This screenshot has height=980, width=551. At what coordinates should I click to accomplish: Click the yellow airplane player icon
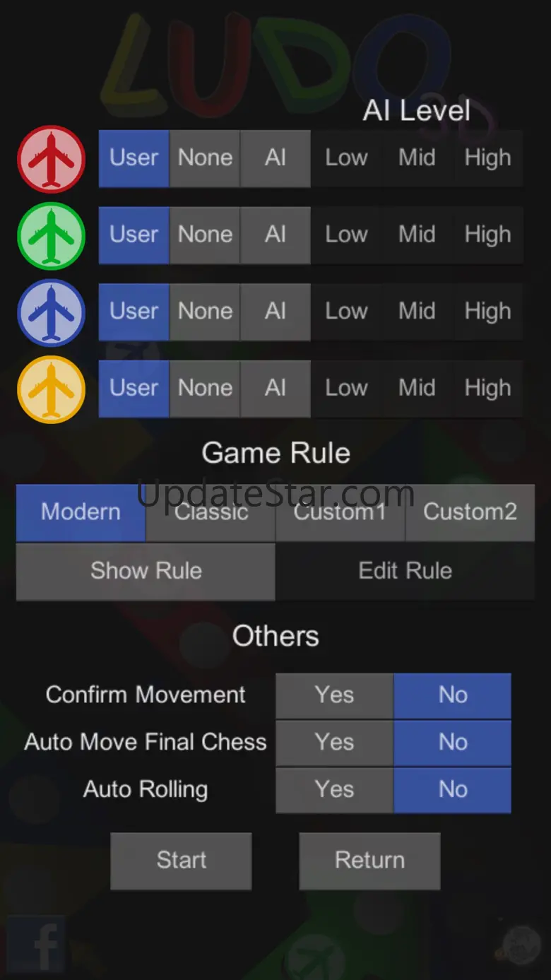(51, 389)
